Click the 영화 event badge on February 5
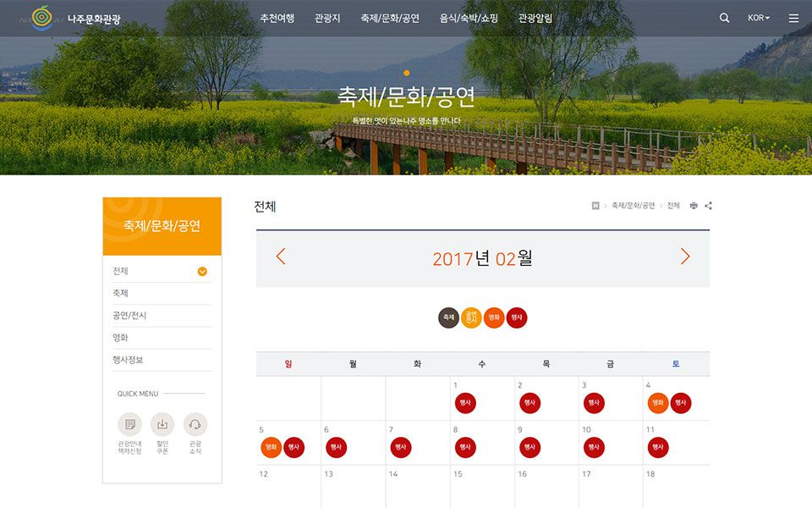This screenshot has height=508, width=812. [x=271, y=448]
